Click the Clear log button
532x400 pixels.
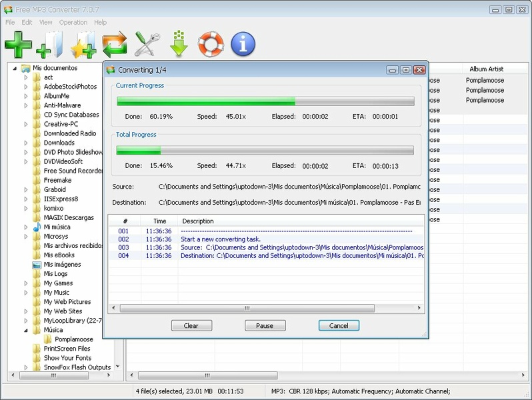pyautogui.click(x=191, y=325)
